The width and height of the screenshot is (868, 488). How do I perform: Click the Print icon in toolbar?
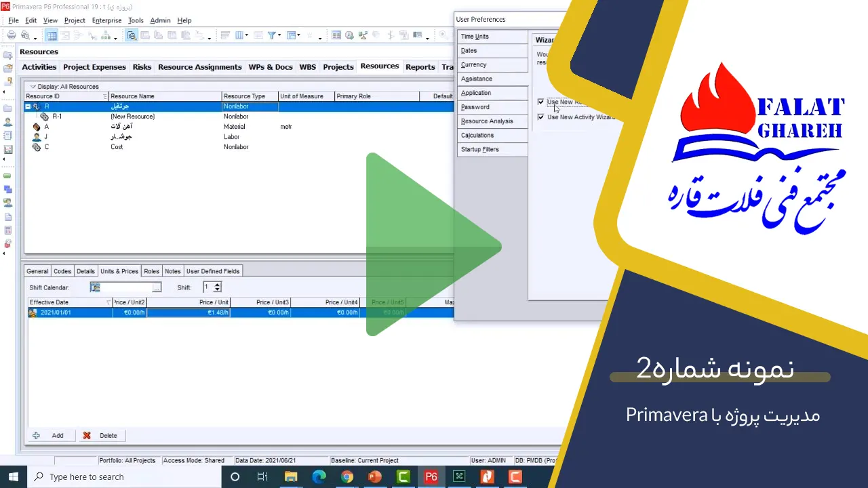click(x=12, y=35)
